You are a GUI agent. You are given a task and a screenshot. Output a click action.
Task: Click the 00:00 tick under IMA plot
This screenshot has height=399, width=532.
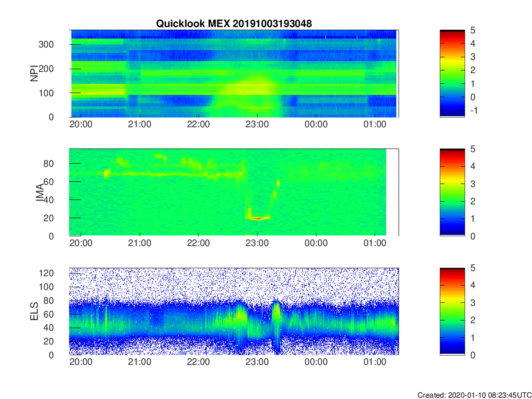point(316,243)
